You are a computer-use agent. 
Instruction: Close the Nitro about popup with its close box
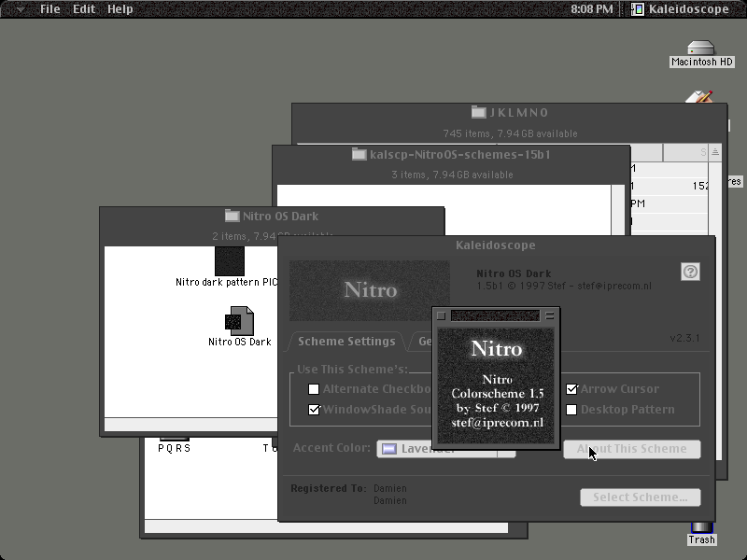441,315
